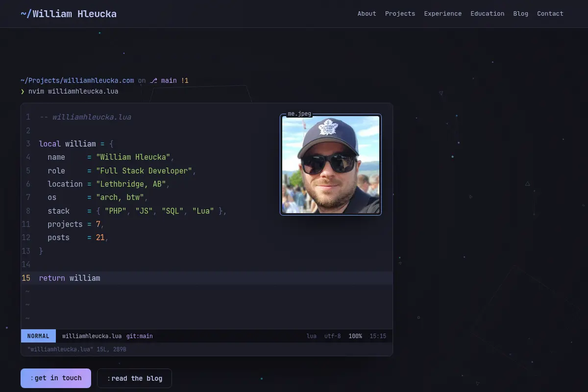The image size is (588, 392).
Task: Click the 15:15 cursor position
Action: pos(378,336)
